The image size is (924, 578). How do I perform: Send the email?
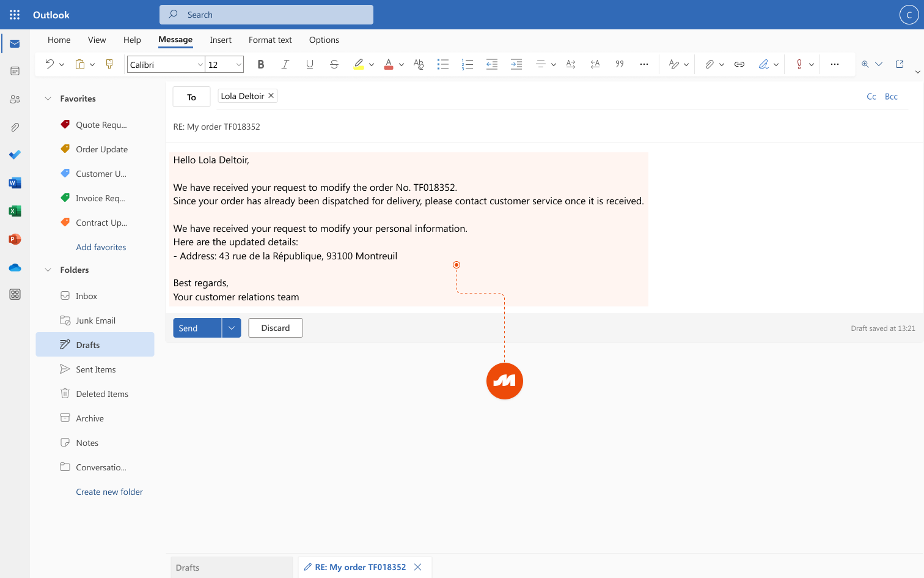tap(197, 328)
